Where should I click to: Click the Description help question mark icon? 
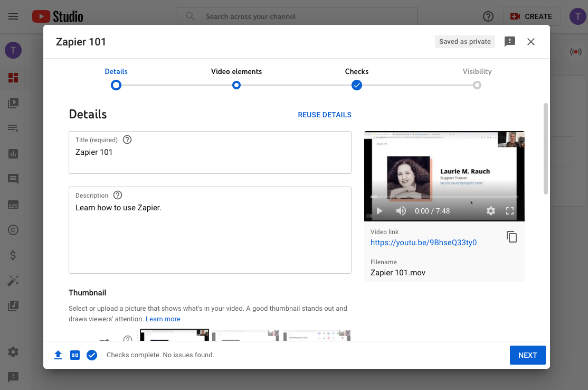118,195
